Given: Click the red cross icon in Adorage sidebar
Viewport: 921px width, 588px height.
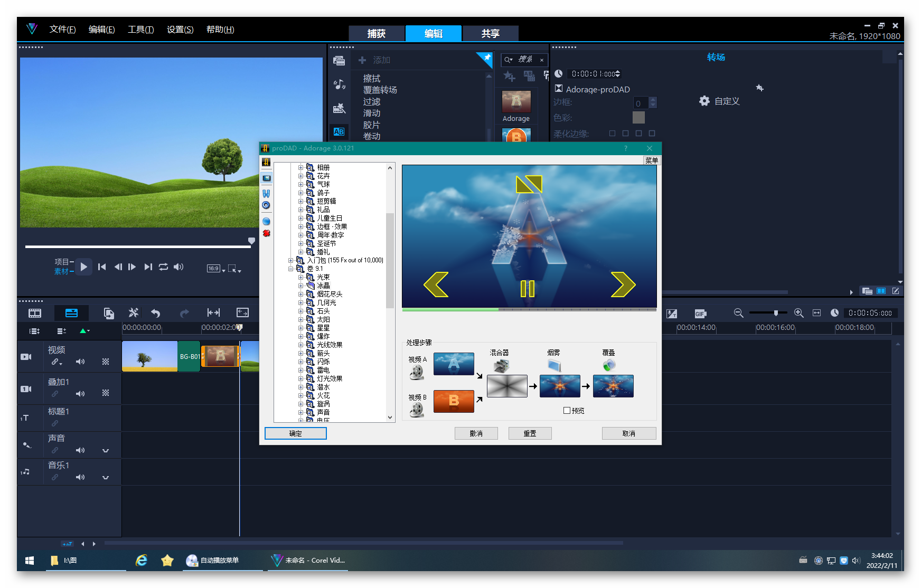Looking at the screenshot, I should click(x=266, y=233).
